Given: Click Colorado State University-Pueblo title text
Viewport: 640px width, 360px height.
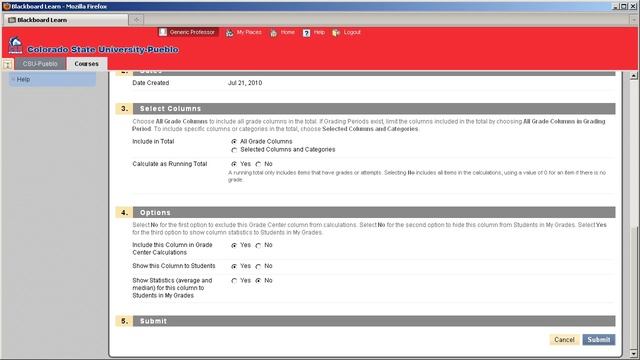Looking at the screenshot, I should [x=103, y=49].
